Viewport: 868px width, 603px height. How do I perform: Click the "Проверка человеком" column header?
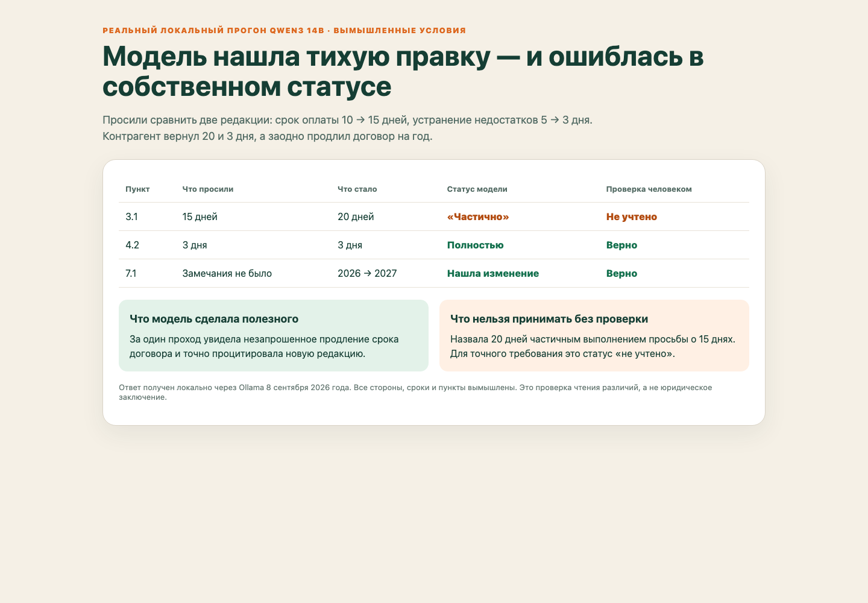[x=649, y=189]
